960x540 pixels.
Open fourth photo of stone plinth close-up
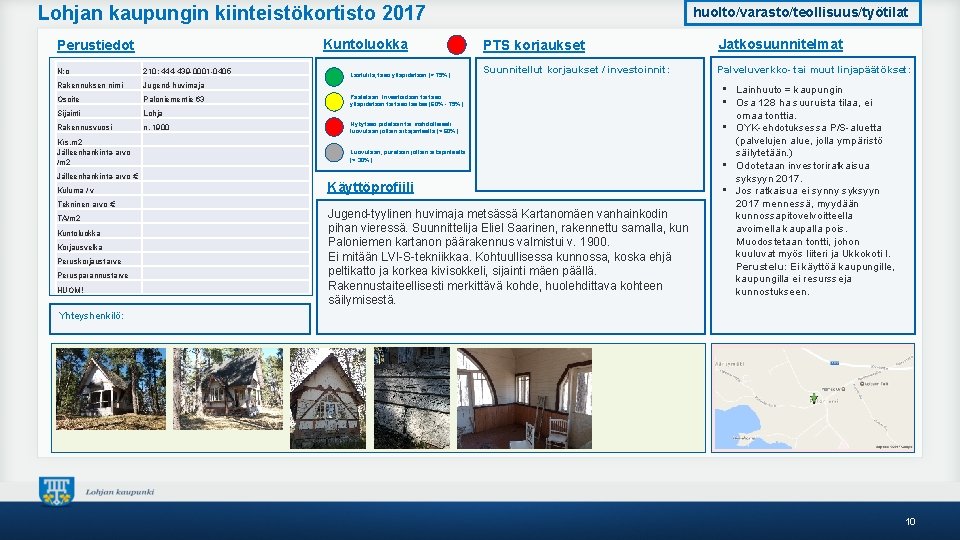tap(411, 398)
